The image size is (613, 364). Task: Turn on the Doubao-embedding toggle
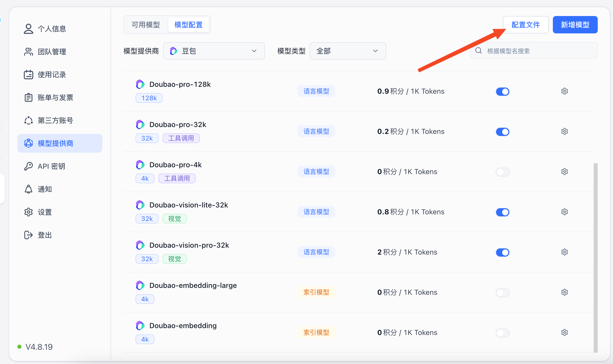[502, 333]
